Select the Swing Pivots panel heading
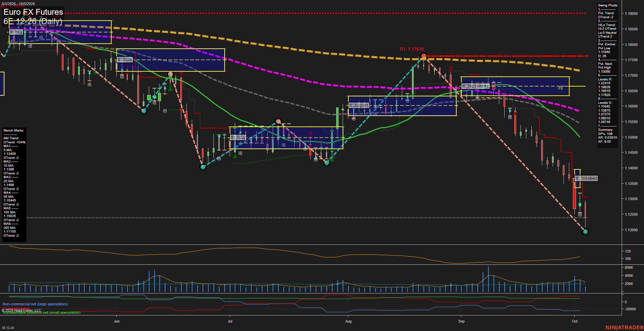The image size is (644, 331). tap(607, 5)
